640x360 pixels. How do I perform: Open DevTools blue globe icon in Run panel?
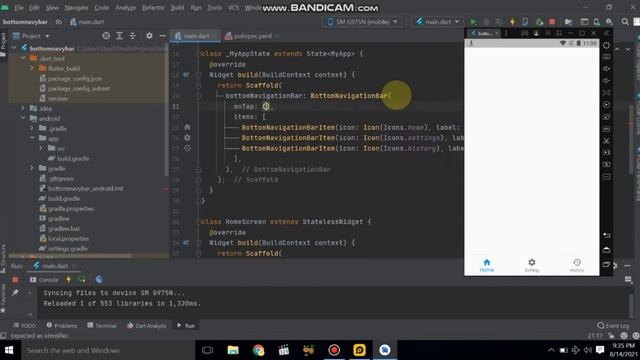(x=99, y=280)
